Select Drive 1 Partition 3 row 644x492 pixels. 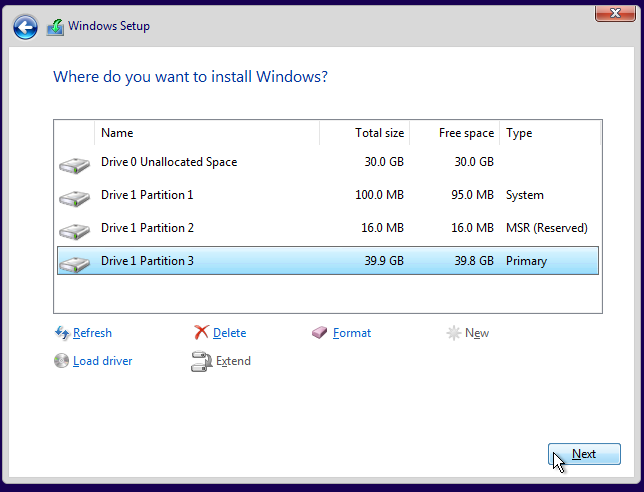point(328,260)
